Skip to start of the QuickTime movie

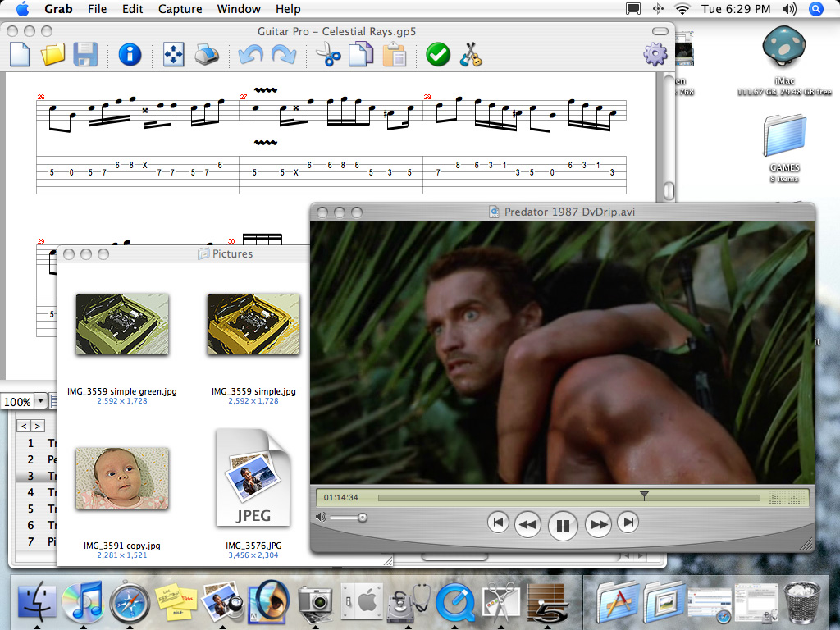click(x=498, y=523)
